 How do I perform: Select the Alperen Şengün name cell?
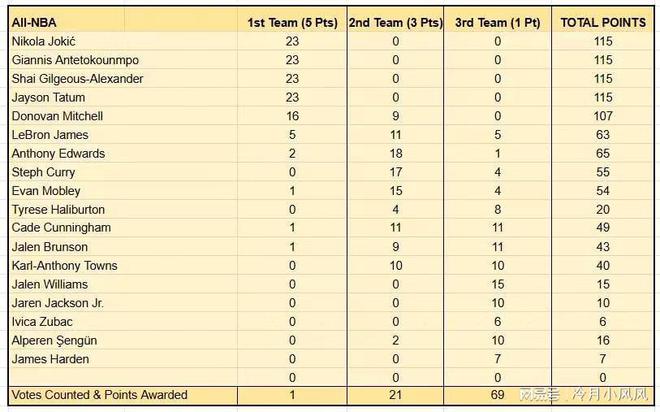122,340
